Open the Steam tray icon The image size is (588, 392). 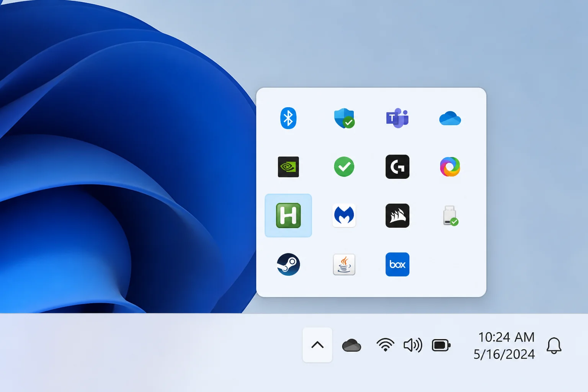288,264
